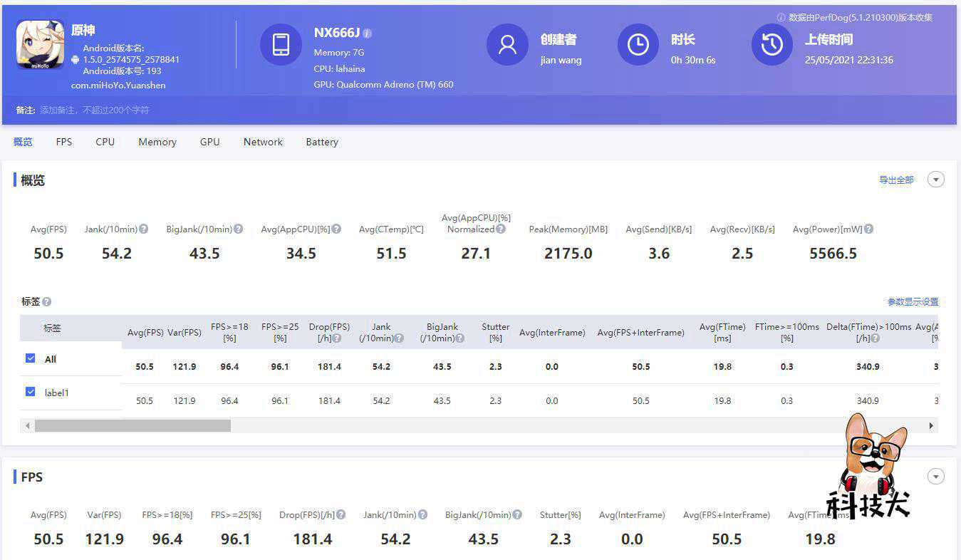This screenshot has height=560, width=961.
Task: Click the info icon beside NX666J
Action: point(368,33)
